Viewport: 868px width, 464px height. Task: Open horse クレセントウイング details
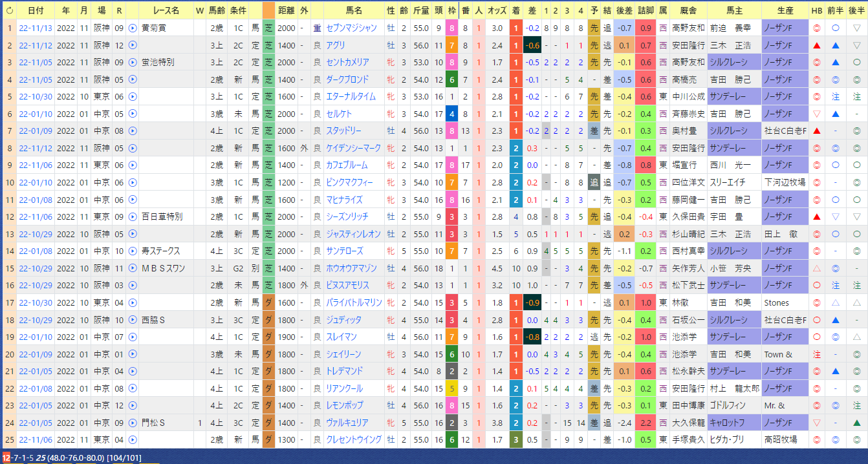point(354,439)
